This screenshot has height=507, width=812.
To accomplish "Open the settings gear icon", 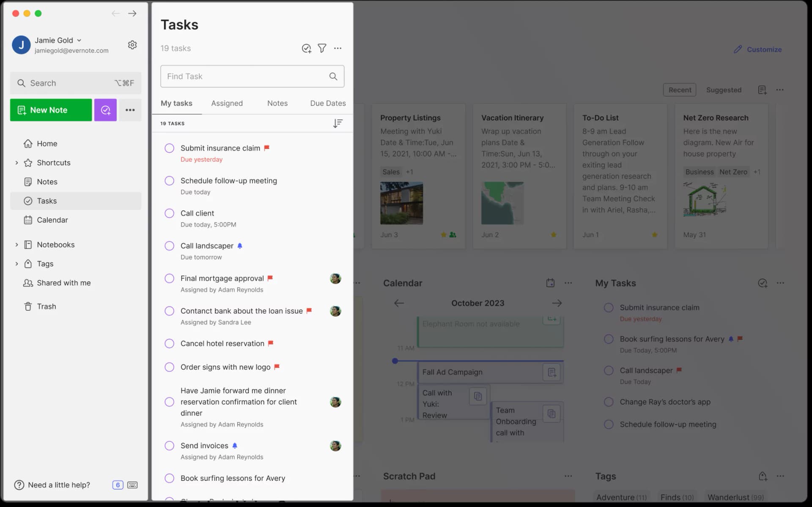I will coord(132,44).
